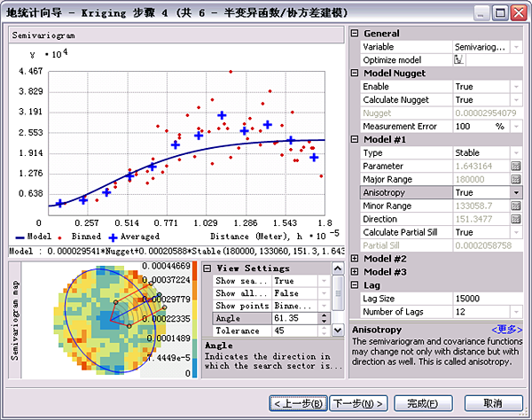Collapse the View Settings group
This screenshot has height=420, width=532.
click(207, 268)
